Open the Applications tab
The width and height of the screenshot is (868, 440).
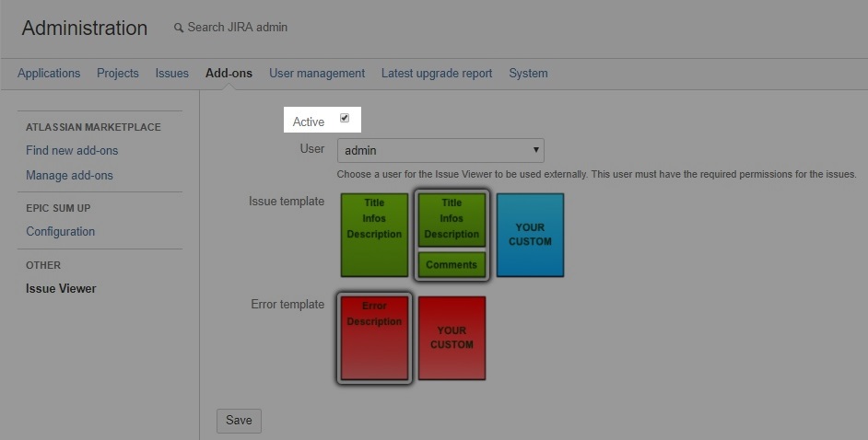click(49, 74)
